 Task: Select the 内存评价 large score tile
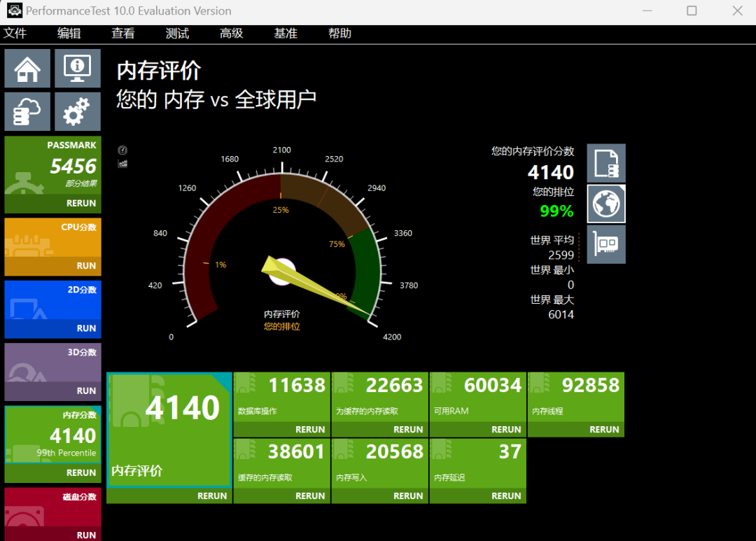pos(169,430)
